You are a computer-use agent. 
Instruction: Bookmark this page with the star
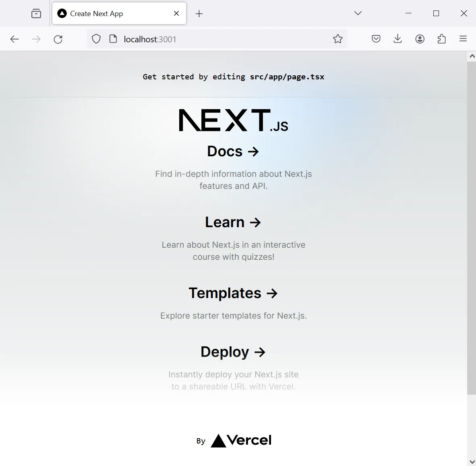337,39
